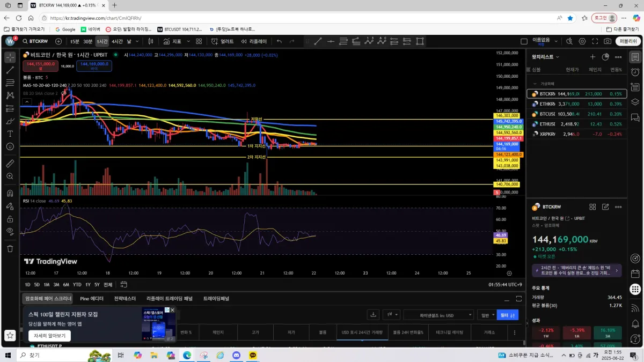Click the 퍼블리쉬 button

tap(628, 41)
